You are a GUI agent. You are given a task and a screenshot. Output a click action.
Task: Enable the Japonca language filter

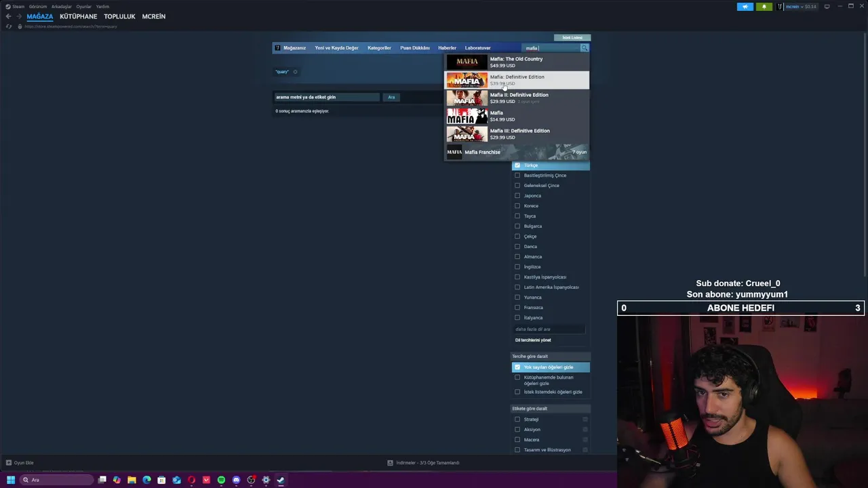[x=517, y=196]
